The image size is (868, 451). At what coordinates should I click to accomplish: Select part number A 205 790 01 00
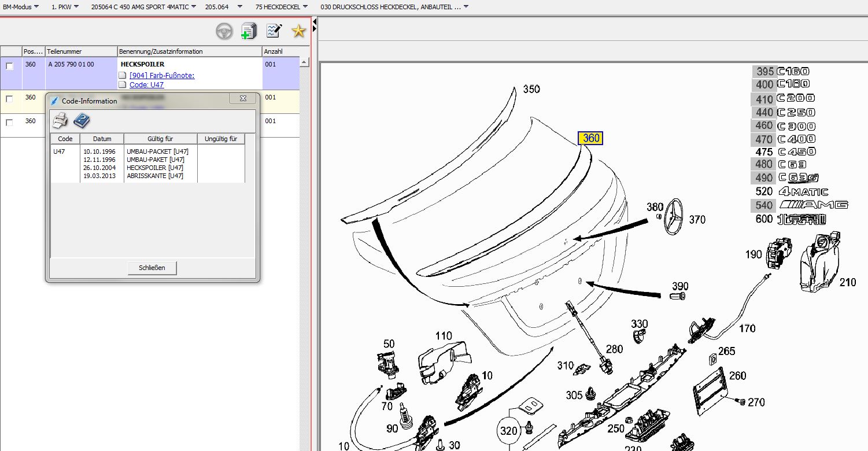[71, 64]
